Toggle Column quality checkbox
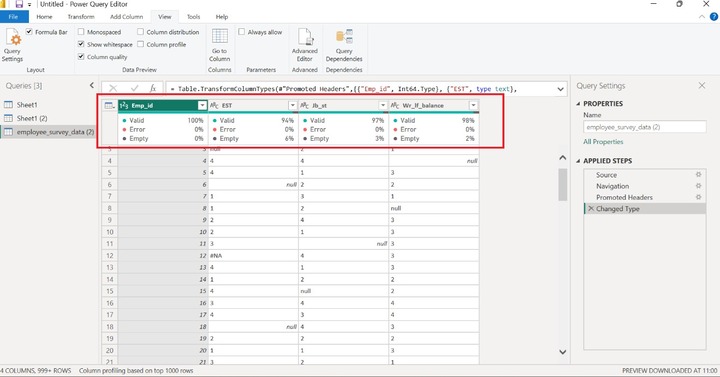 point(81,56)
